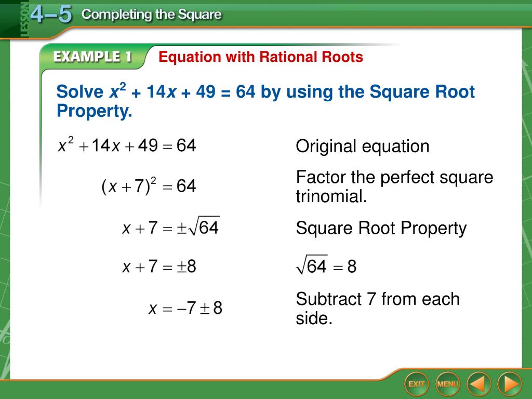Screen dimensions: 532x399
Task: Click the 'Completing the Square' lesson title
Action: pyautogui.click(x=151, y=15)
